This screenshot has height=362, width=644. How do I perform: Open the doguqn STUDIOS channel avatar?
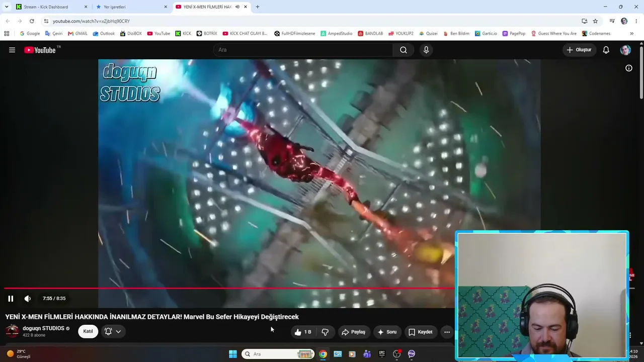(x=12, y=331)
